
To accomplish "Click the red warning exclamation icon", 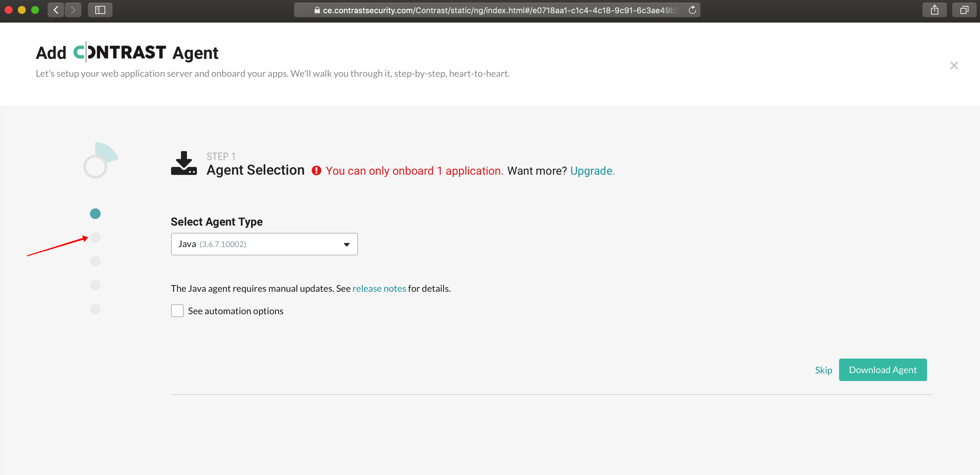I will pos(316,171).
